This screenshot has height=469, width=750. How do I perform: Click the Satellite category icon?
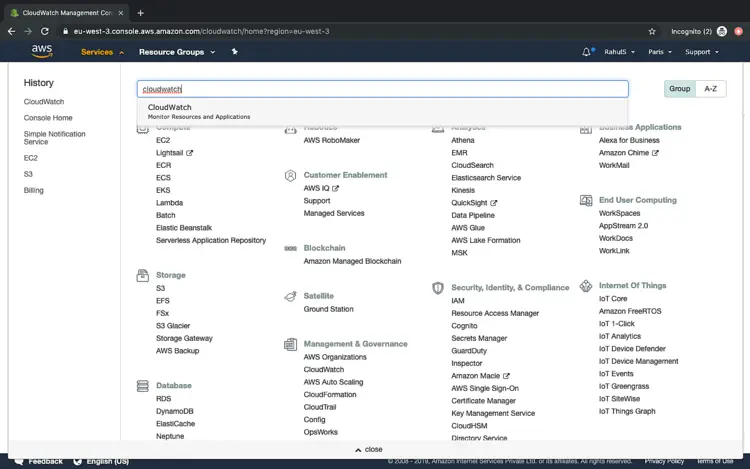tap(290, 296)
